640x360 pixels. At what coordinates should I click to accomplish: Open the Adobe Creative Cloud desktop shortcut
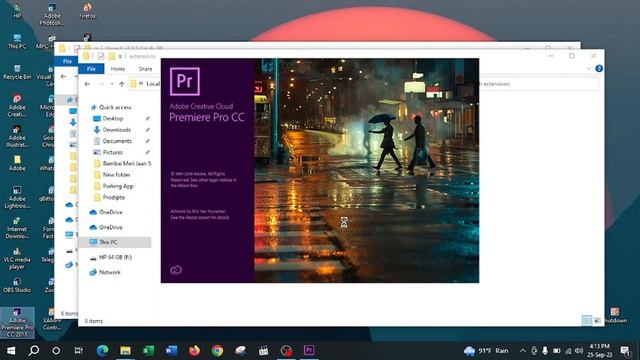coord(17,106)
